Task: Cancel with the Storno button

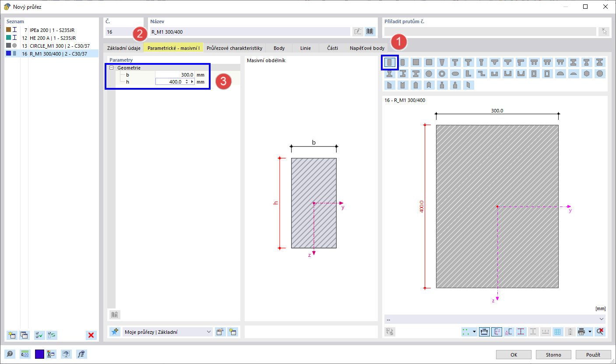Action: [x=553, y=354]
